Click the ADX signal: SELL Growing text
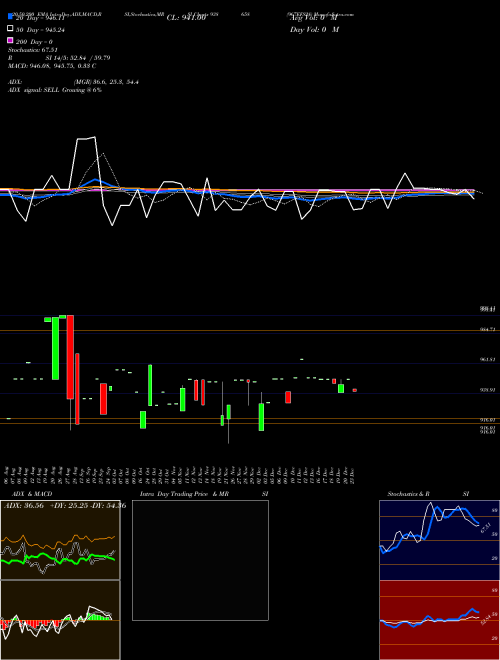This screenshot has width=500, height=660. pos(55,90)
